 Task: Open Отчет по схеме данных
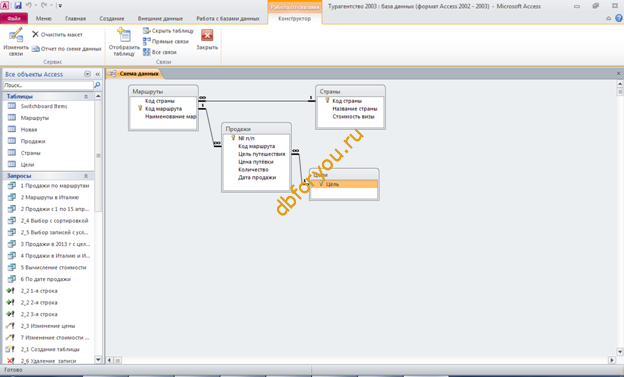(67, 49)
